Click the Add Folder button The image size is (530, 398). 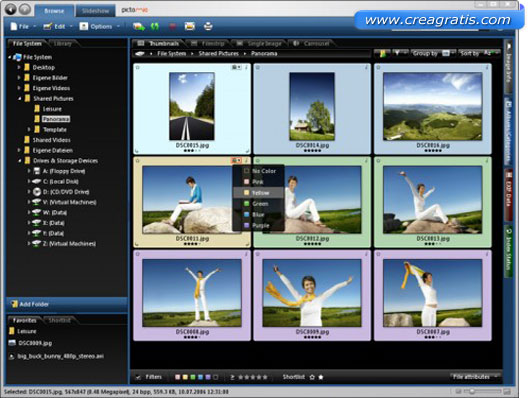67,304
